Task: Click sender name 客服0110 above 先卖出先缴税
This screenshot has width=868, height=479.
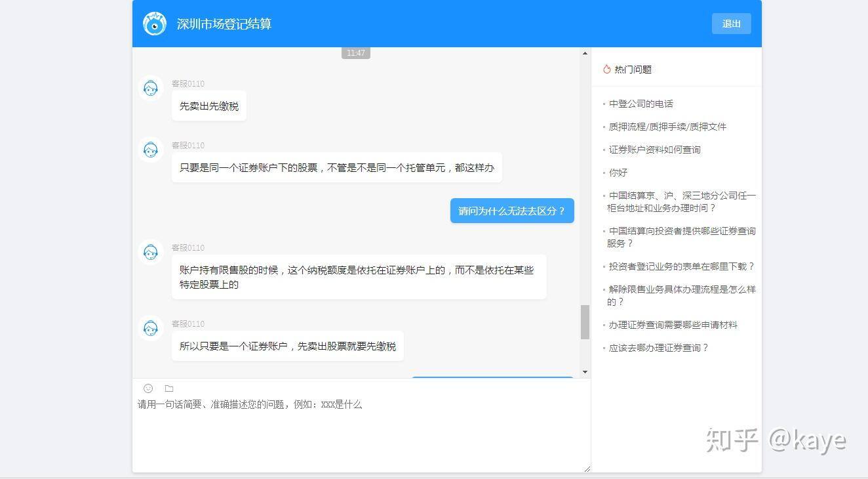Action: [x=188, y=83]
